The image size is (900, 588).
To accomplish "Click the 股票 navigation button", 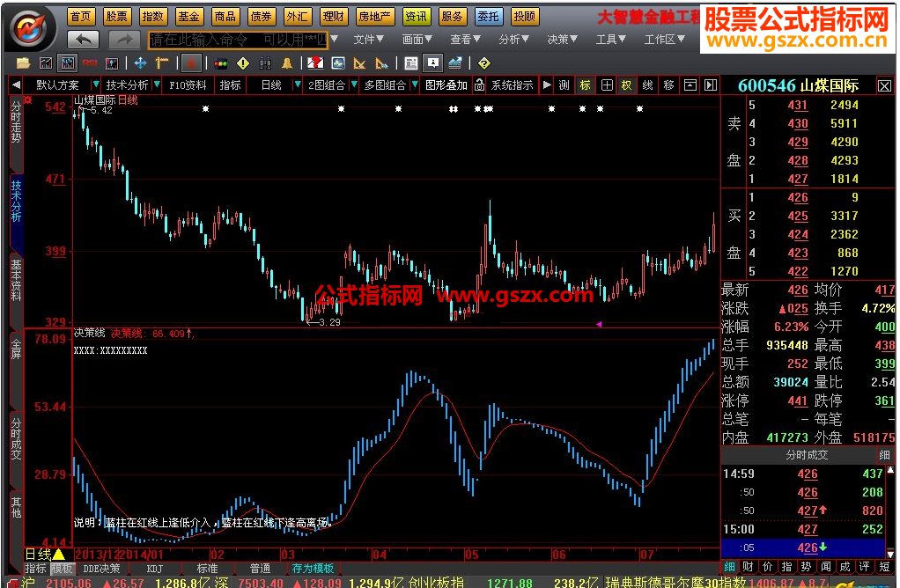I will (x=116, y=17).
